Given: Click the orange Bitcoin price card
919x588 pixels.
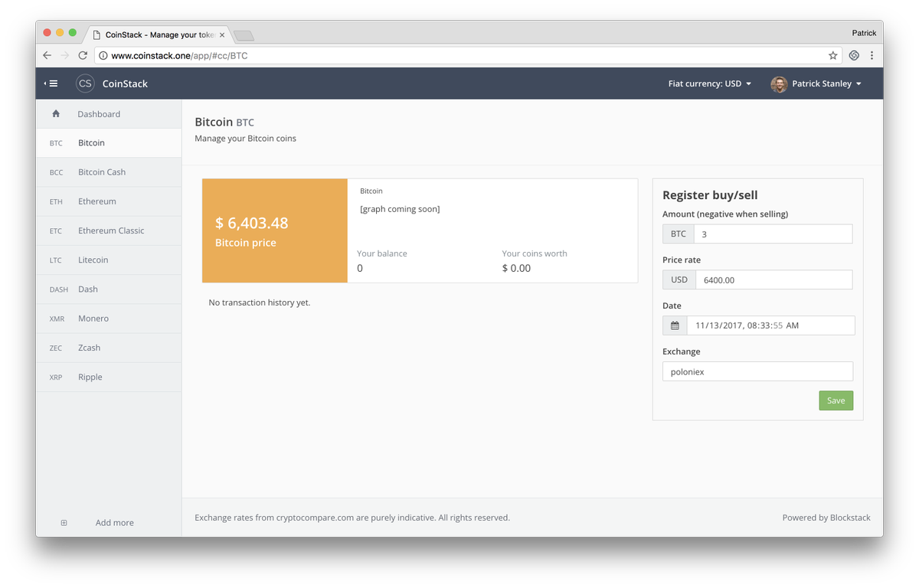Looking at the screenshot, I should tap(275, 230).
